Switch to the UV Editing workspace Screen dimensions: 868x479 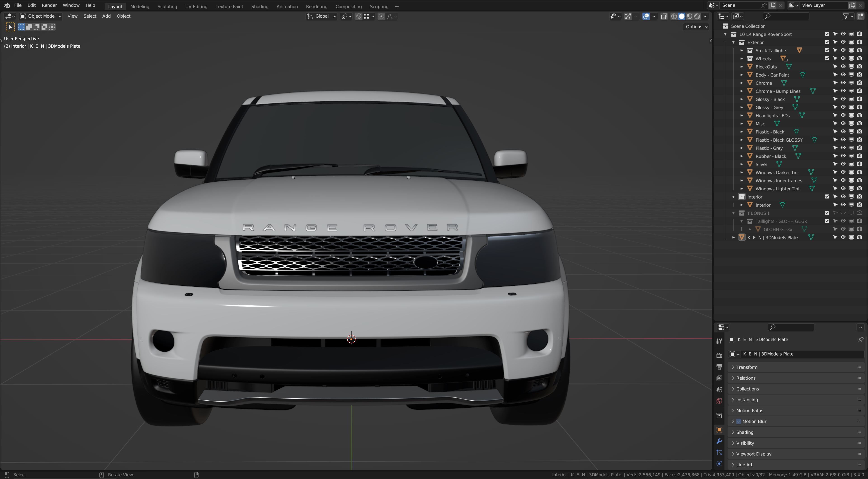click(196, 6)
